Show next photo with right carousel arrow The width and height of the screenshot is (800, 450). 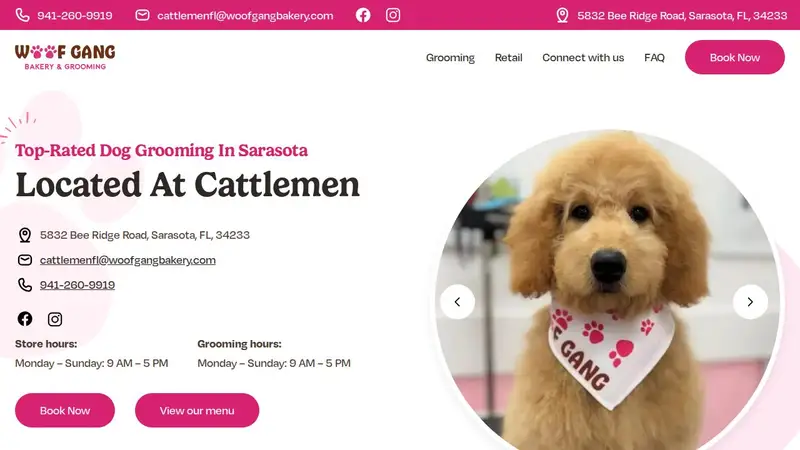click(x=750, y=302)
